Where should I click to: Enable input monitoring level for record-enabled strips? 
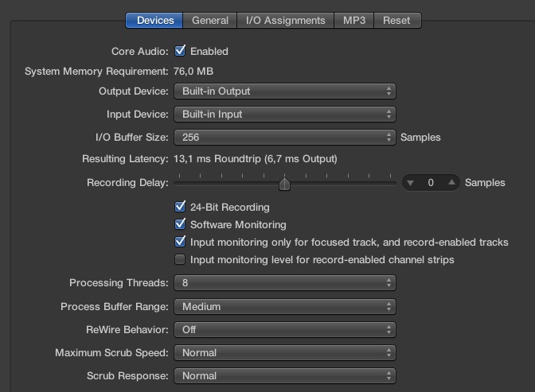[180, 260]
